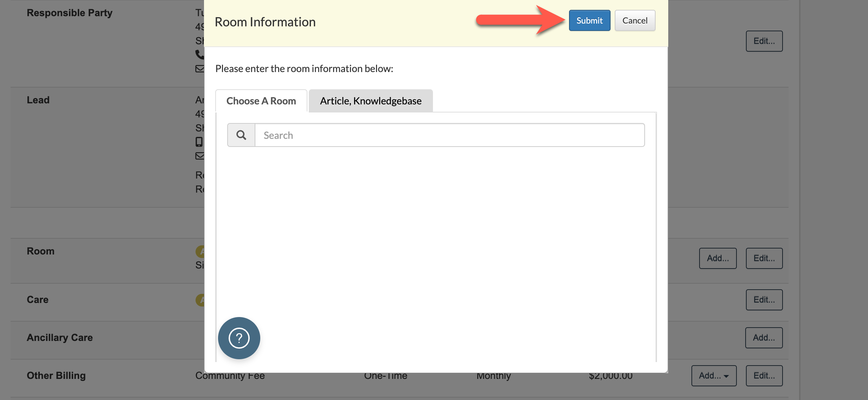Open the round help question-mark widget
Viewport: 868px width, 400px height.
tap(239, 338)
